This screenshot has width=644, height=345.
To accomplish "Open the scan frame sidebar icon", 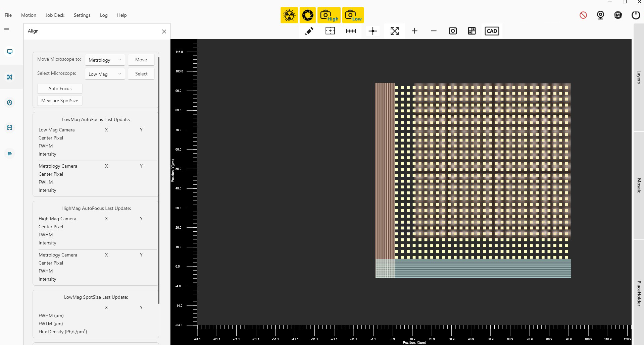I will click(x=10, y=128).
